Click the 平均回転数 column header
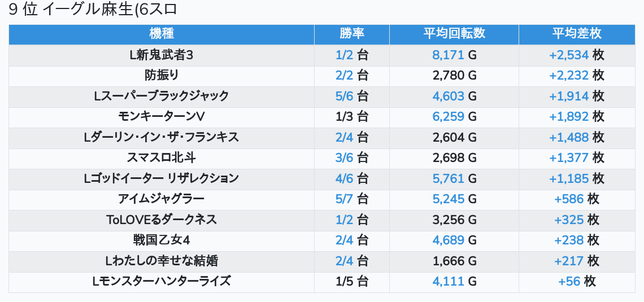Viewport: 644px width, 302px height. click(454, 34)
